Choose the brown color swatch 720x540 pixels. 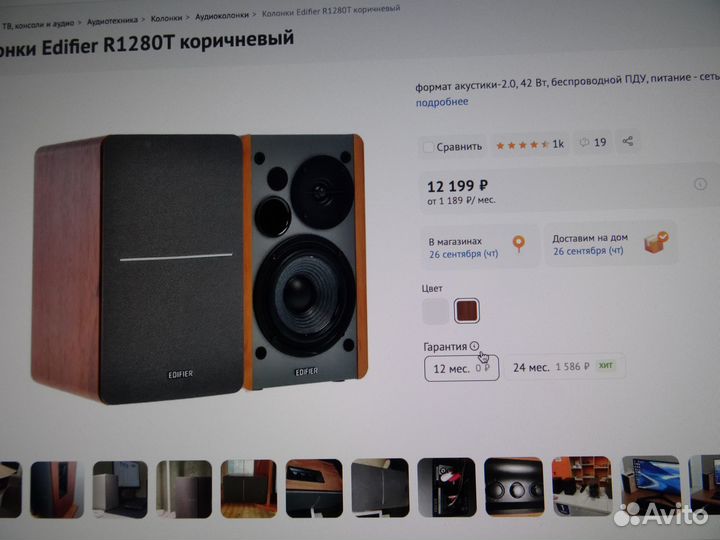(x=467, y=311)
